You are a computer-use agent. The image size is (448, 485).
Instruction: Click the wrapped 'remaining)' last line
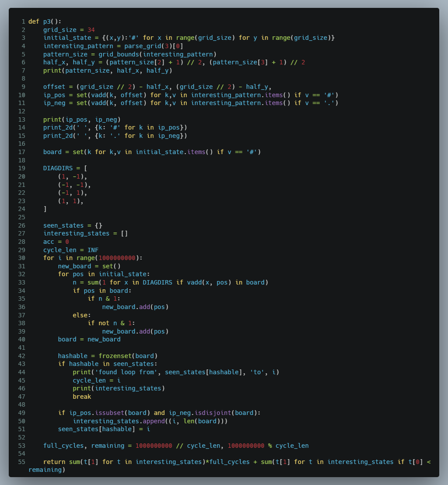coord(47,470)
